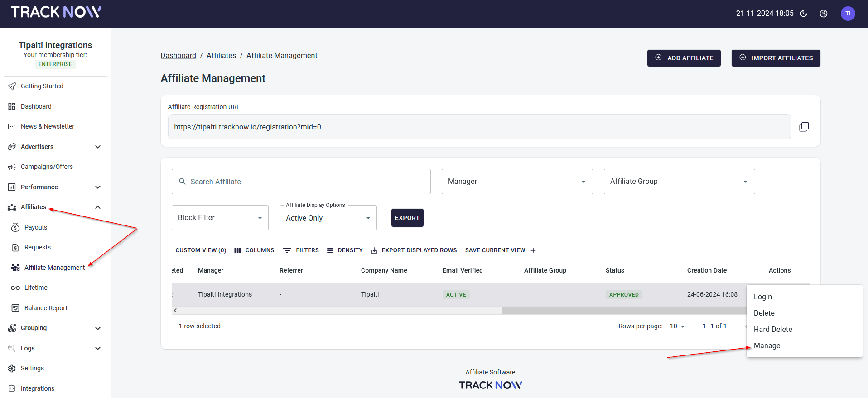Open Getting Started rocket icon
The image size is (868, 398).
coord(12,86)
